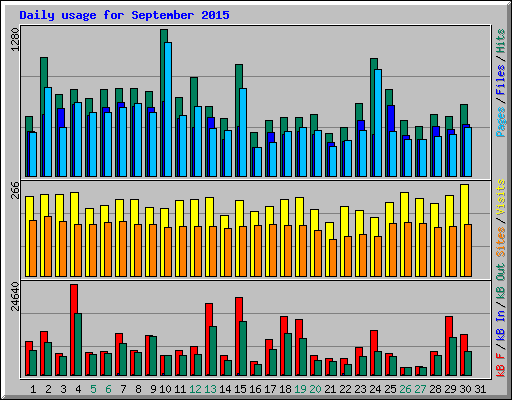The width and height of the screenshot is (512, 400).
Task: Click day 31 on the x-axis
Action: 480,389
